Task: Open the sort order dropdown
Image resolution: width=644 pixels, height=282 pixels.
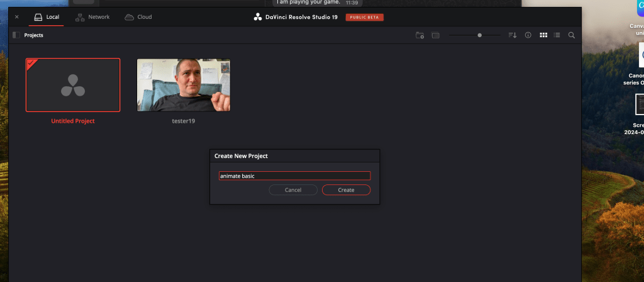Action: [x=512, y=35]
